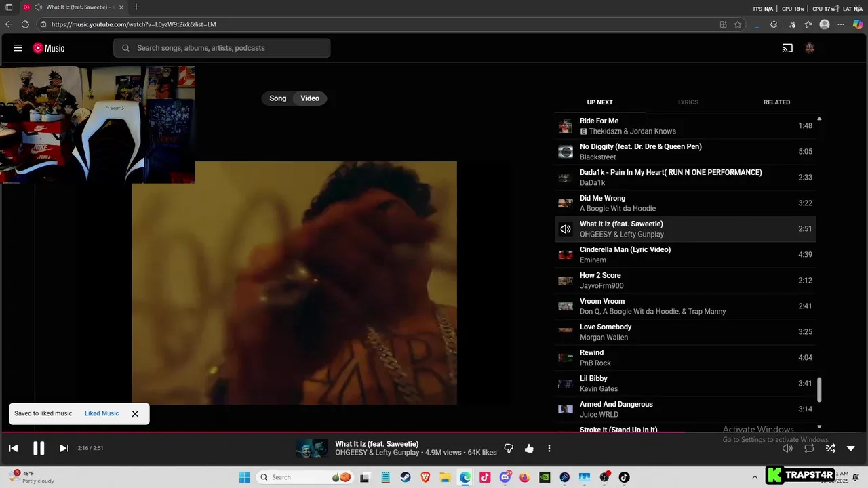Select the UP NEXT tab

pyautogui.click(x=599, y=102)
